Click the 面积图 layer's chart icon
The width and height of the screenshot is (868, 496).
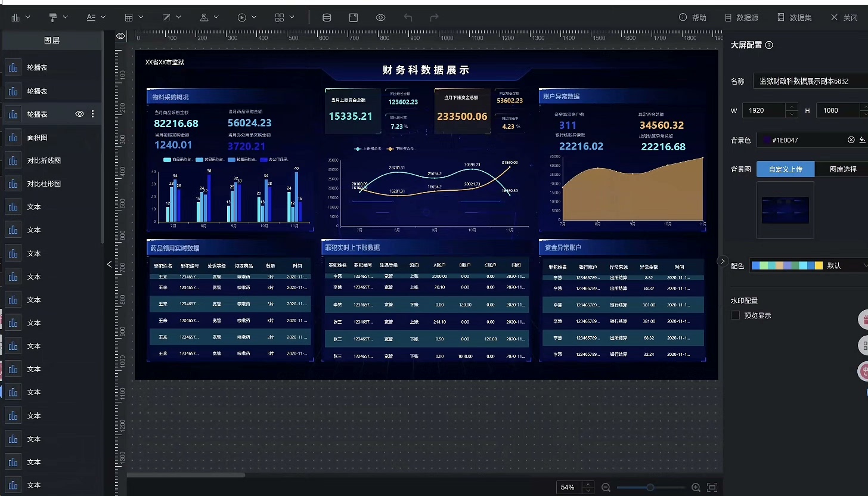13,137
